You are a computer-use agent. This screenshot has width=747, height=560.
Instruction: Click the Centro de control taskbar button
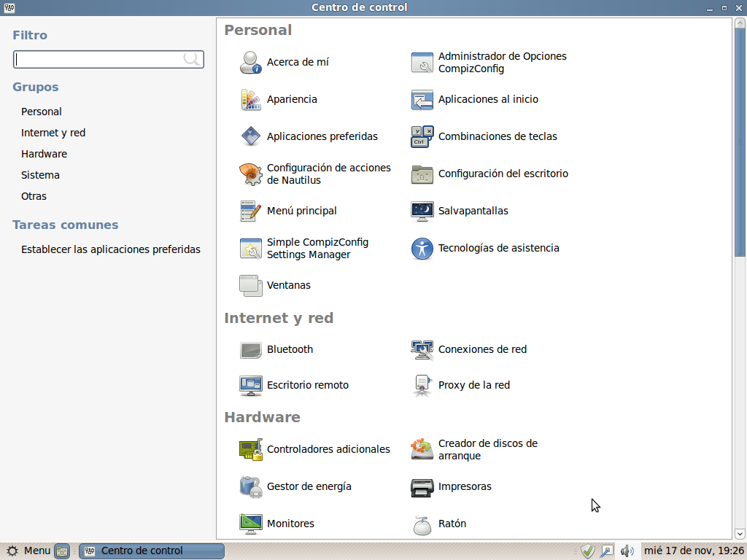point(151,551)
